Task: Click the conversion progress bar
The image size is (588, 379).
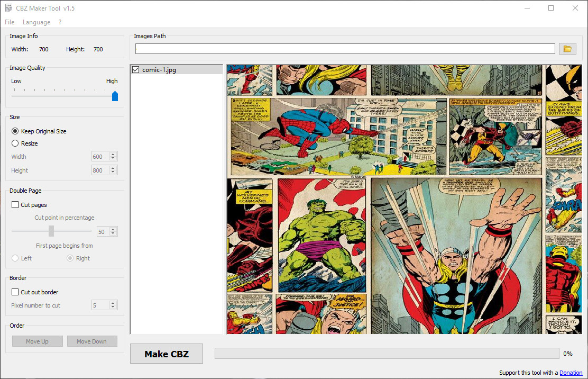Action: click(387, 354)
